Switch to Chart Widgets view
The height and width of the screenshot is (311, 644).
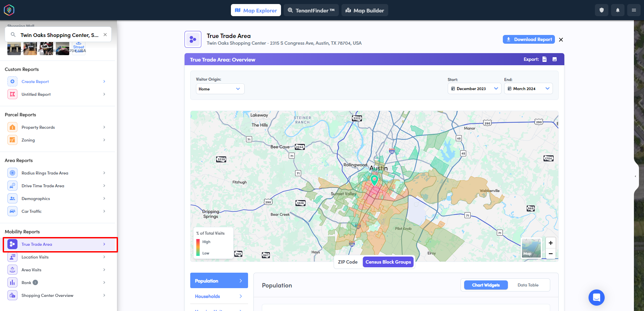[486, 285]
